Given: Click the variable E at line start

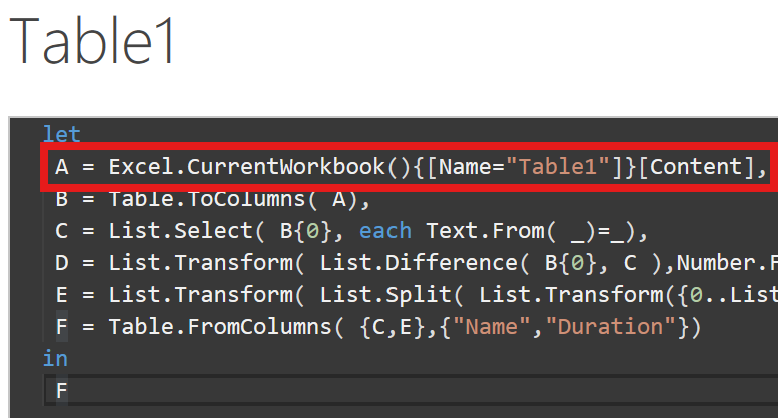Looking at the screenshot, I should coord(62,295).
